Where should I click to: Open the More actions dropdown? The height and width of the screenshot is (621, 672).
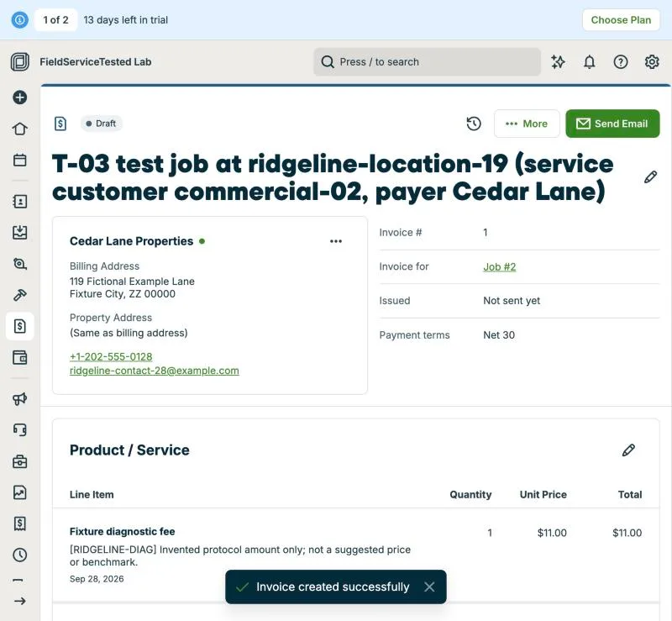527,124
